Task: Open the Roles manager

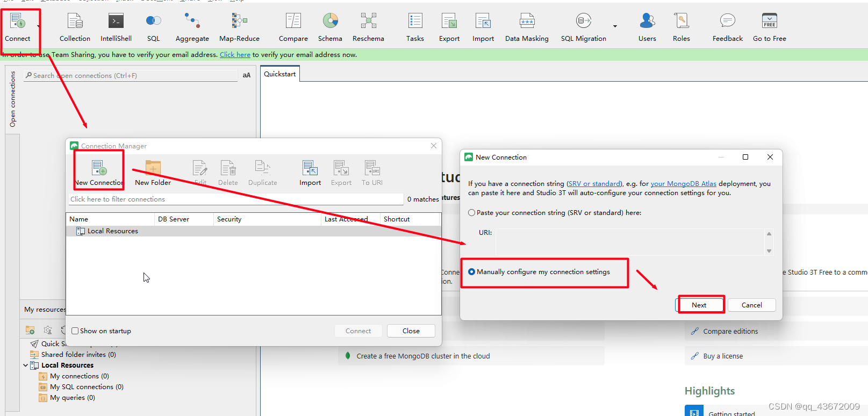Action: (x=682, y=28)
